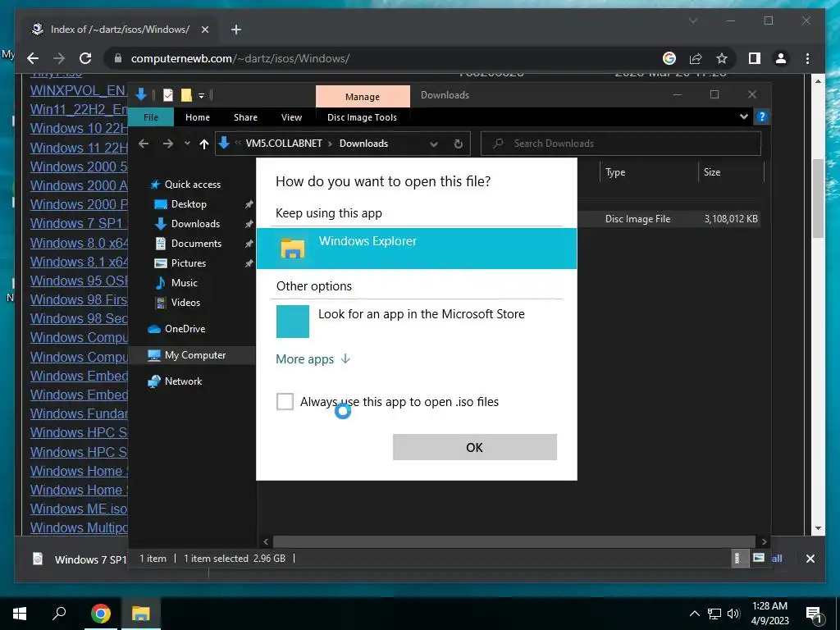Open Share ribbon tab

point(245,117)
